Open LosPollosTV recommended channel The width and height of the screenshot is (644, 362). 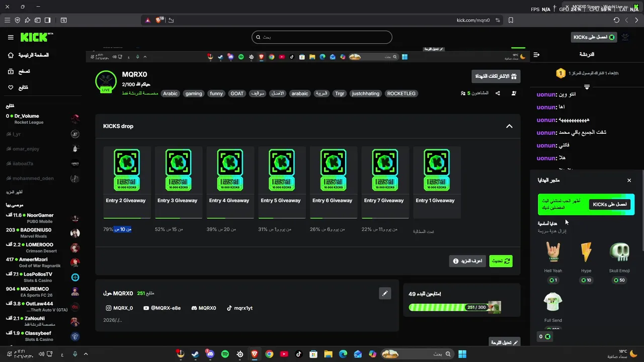click(43, 277)
